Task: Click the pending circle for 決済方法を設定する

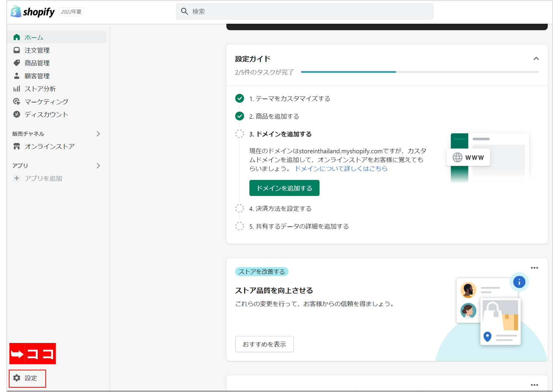Action: (239, 209)
